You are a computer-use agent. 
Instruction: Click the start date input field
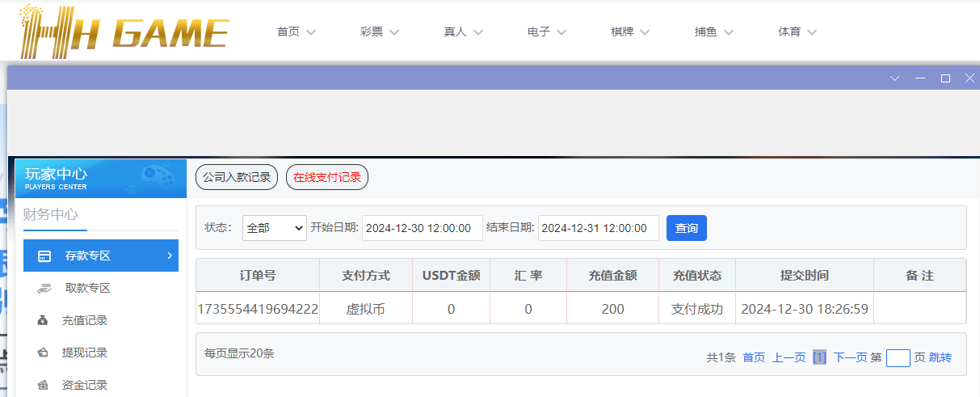tap(423, 228)
